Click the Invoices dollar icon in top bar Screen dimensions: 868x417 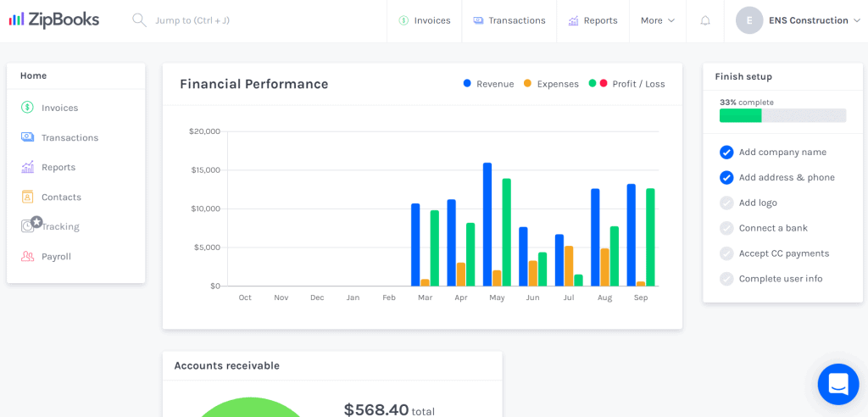click(x=403, y=20)
